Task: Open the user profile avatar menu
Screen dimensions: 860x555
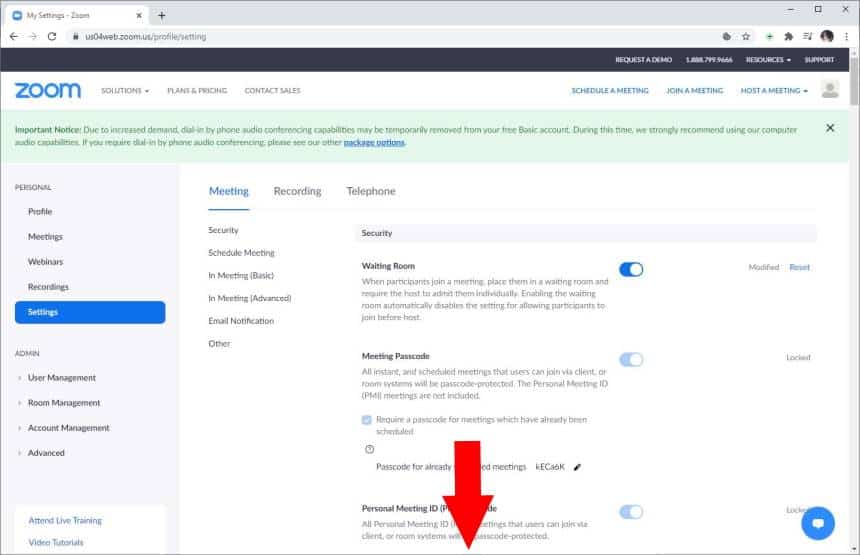Action: pos(830,89)
